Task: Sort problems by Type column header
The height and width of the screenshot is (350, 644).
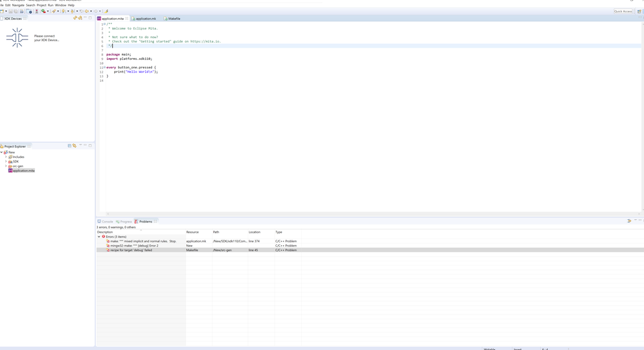Action: click(288, 232)
